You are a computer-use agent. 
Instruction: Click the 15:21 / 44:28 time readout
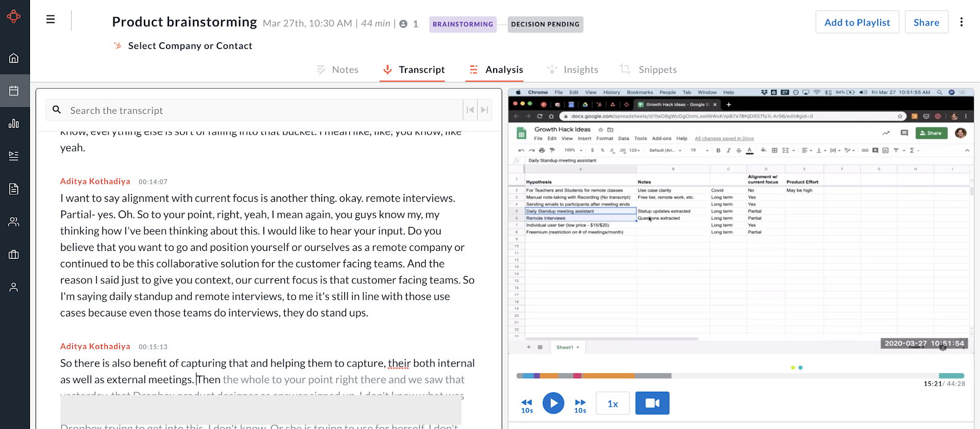[x=944, y=384]
